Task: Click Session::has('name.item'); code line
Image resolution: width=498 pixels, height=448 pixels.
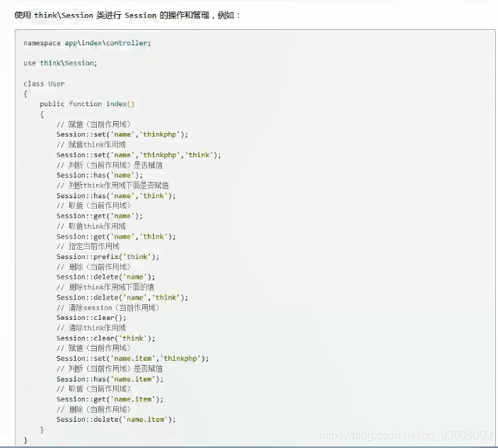Action: (x=110, y=379)
